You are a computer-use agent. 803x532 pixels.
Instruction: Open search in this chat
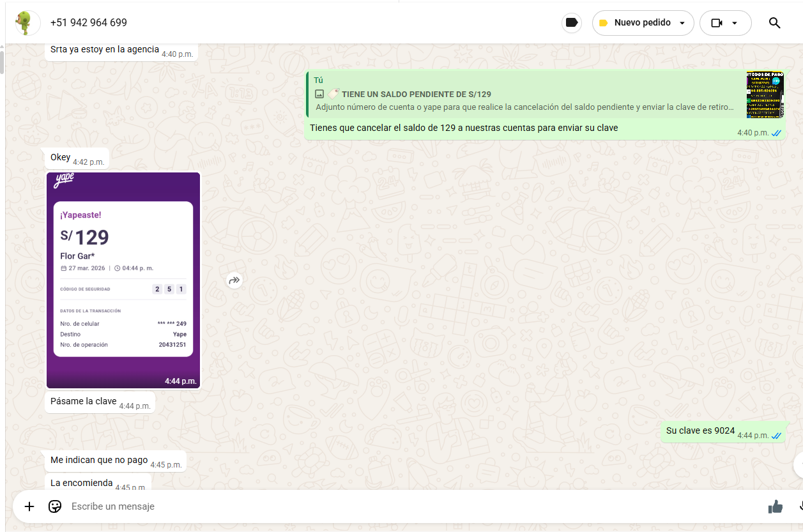774,23
